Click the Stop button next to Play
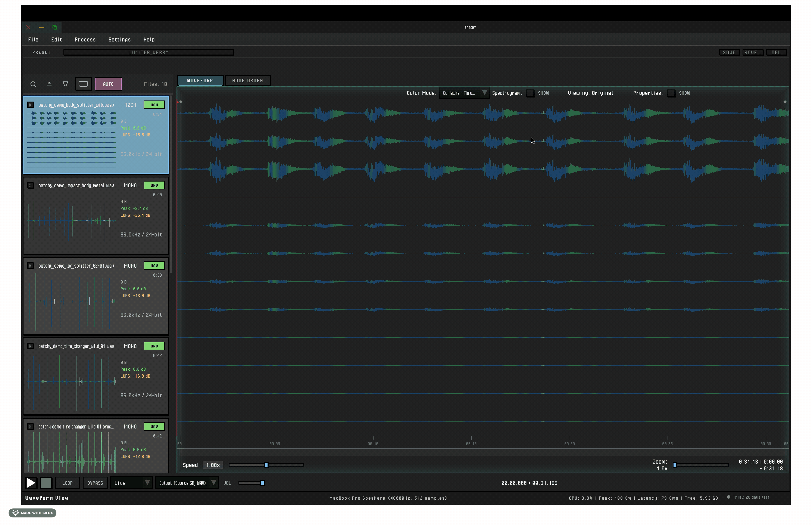The image size is (812, 526). click(46, 483)
